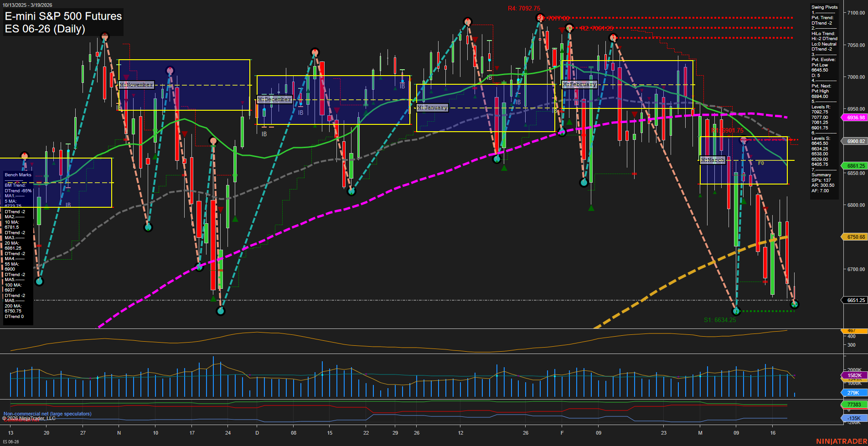Select the M-February monthly range label
The image size is (868, 446).
pos(579,84)
